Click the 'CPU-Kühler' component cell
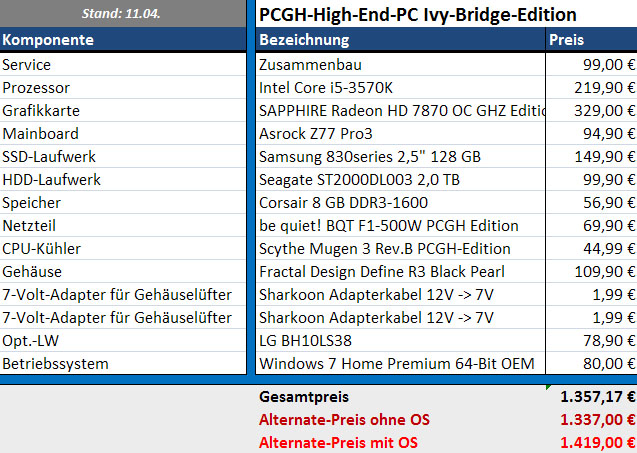The image size is (637, 453). point(123,248)
